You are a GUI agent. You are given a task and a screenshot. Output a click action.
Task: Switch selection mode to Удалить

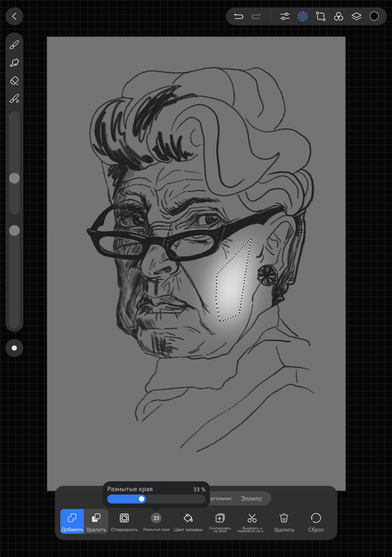(96, 521)
